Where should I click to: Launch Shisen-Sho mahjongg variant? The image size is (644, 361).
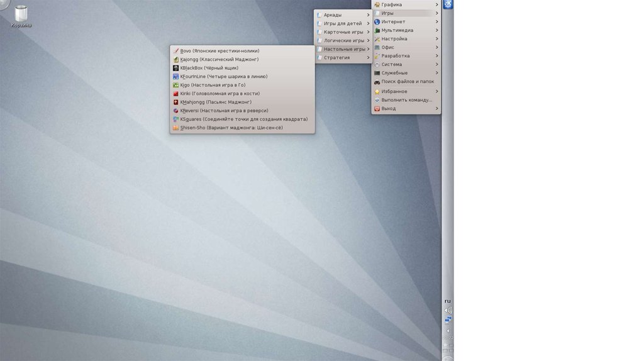click(x=231, y=128)
